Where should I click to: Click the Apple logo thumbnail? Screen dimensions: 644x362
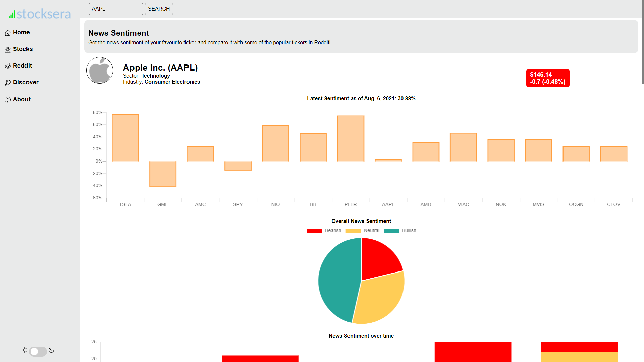[100, 71]
